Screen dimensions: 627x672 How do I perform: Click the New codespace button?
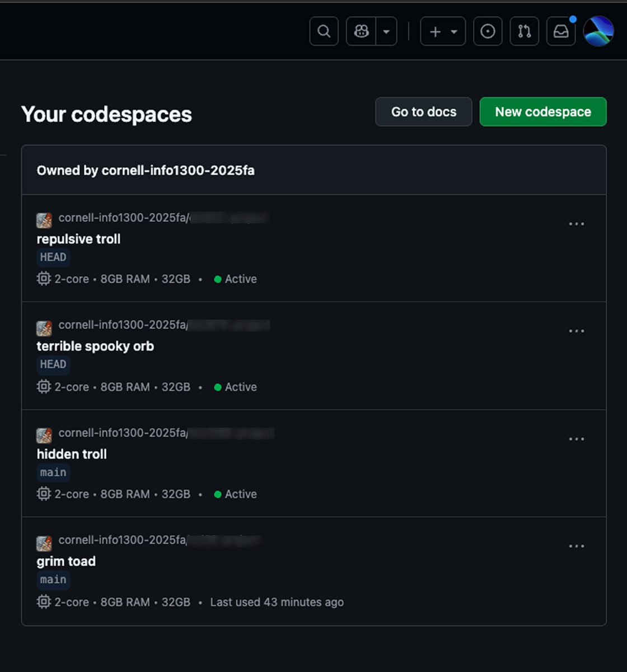point(543,111)
